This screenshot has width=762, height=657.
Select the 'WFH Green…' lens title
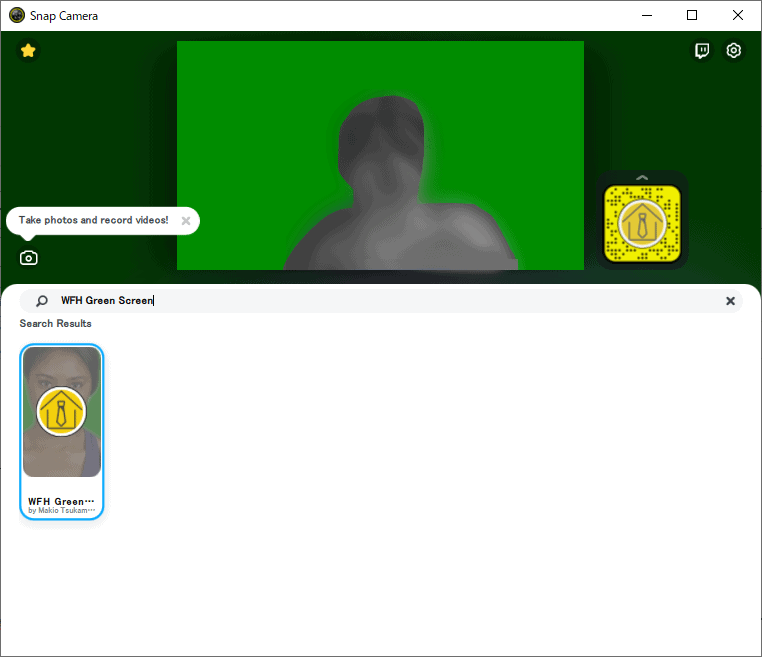tap(61, 501)
